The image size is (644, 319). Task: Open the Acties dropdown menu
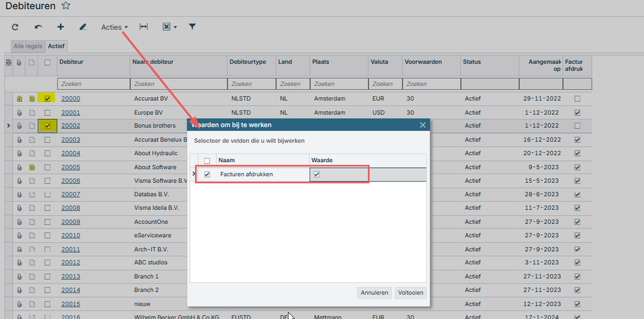(x=115, y=27)
